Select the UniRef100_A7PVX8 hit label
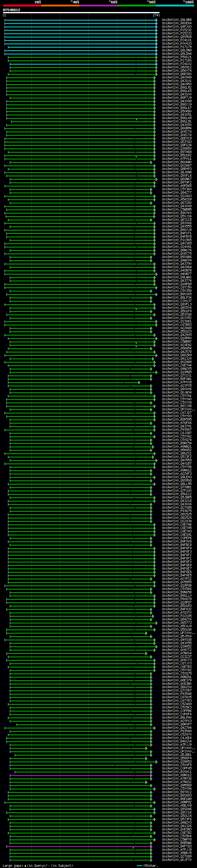The width and height of the screenshot is (197, 868). [177, 382]
